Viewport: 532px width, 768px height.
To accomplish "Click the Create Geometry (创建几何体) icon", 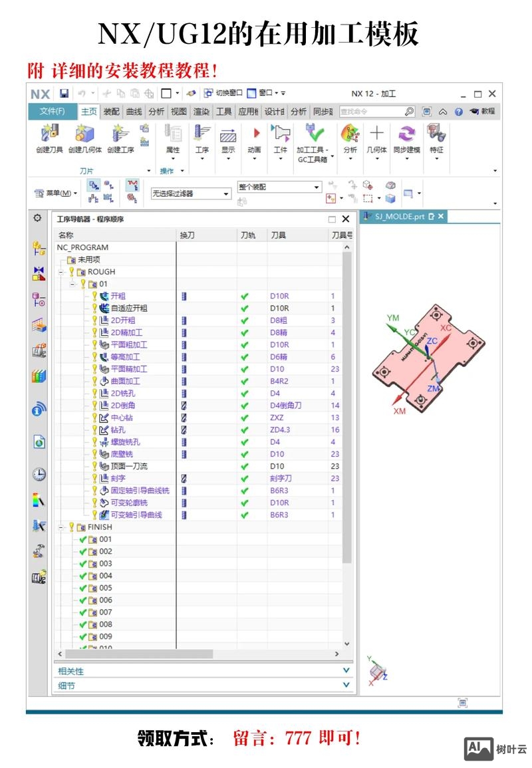I will click(x=84, y=134).
